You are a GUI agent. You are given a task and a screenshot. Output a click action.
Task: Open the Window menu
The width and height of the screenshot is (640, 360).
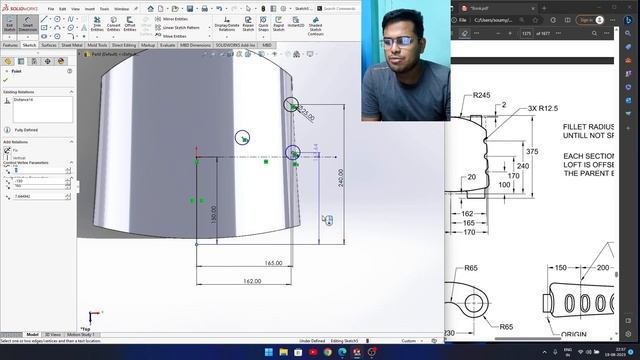121,9
